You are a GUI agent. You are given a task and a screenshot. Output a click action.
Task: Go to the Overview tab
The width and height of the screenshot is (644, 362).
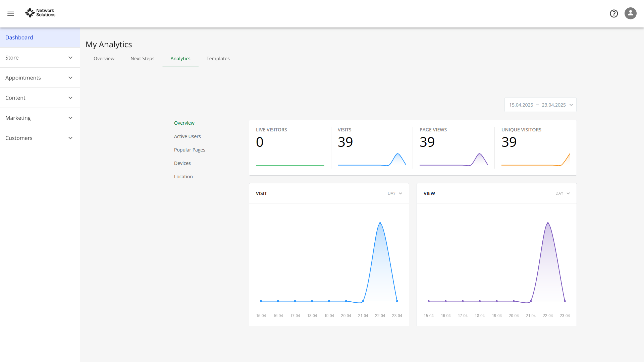coord(104,59)
